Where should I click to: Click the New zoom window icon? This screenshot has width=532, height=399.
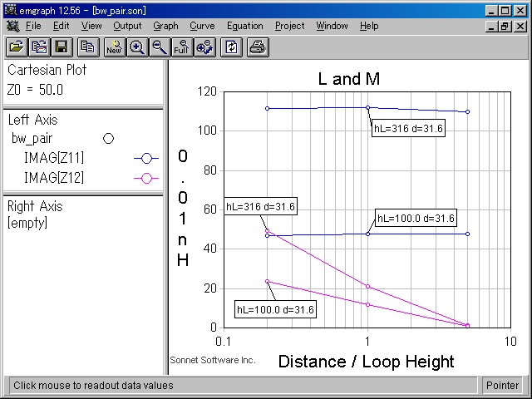tap(115, 47)
